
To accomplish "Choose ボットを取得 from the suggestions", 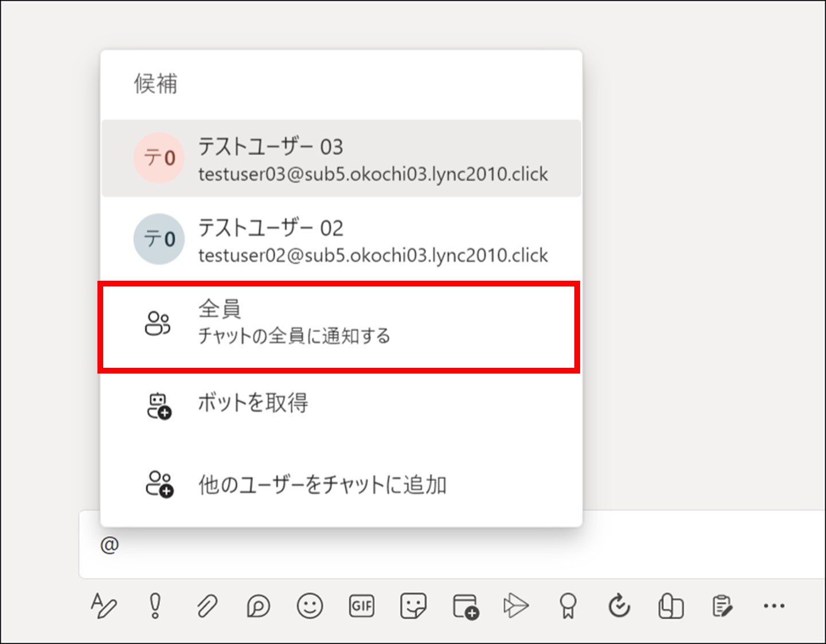I will (x=338, y=403).
